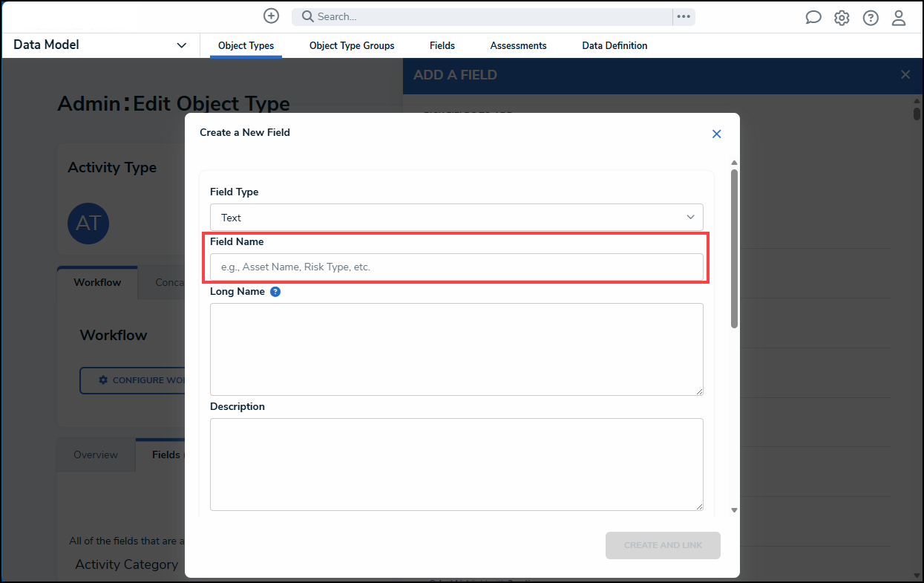The height and width of the screenshot is (583, 924).
Task: Click the Long Name help tooltip icon
Action: pos(275,292)
